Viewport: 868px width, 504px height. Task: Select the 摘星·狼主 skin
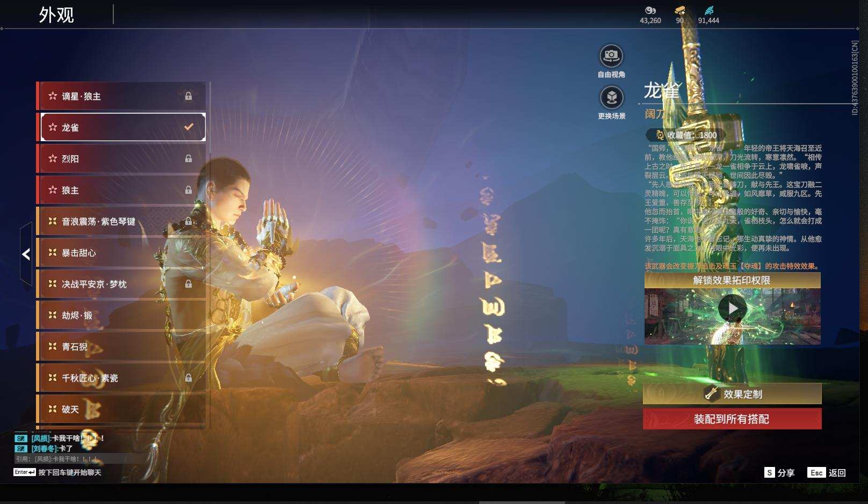pos(121,96)
